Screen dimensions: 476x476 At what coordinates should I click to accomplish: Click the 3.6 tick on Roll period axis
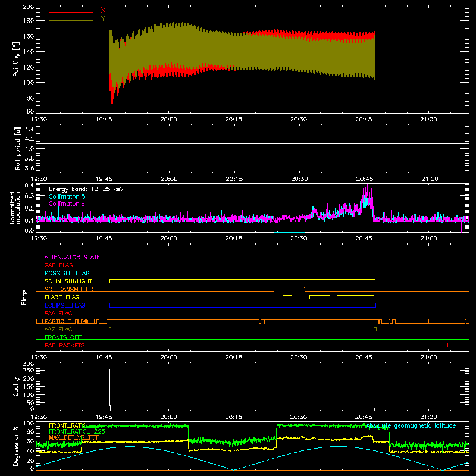click(x=29, y=168)
